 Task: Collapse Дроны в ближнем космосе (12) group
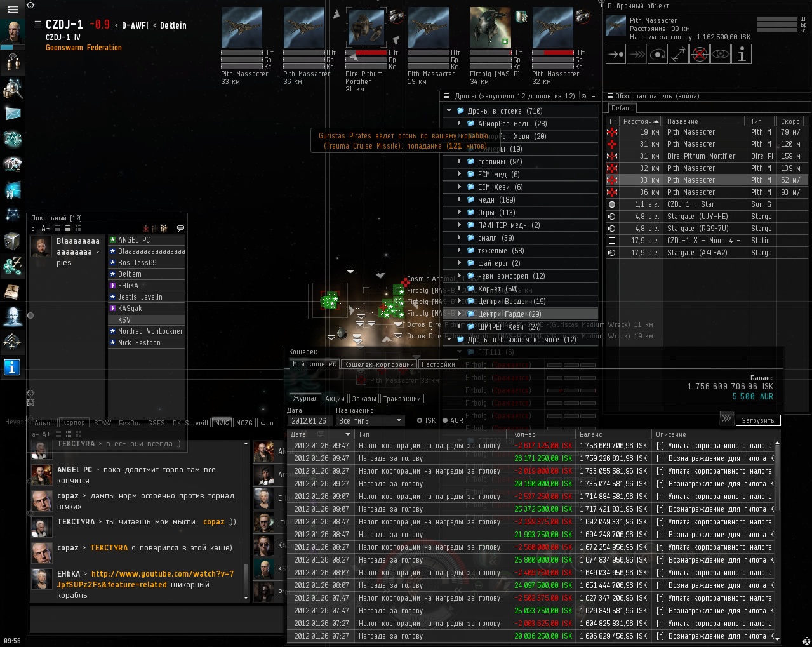tap(449, 340)
